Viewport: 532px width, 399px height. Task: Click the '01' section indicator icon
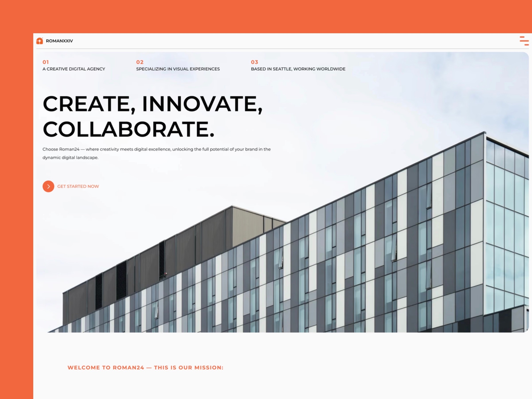(45, 62)
